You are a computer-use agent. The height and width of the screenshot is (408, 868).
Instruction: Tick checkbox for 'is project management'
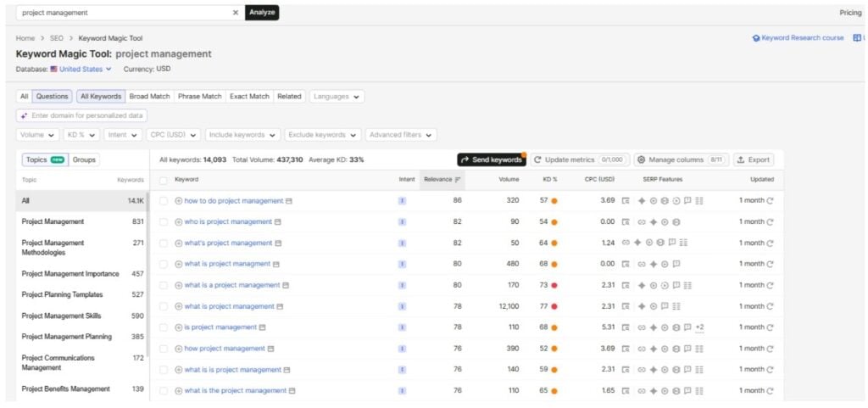click(x=164, y=327)
